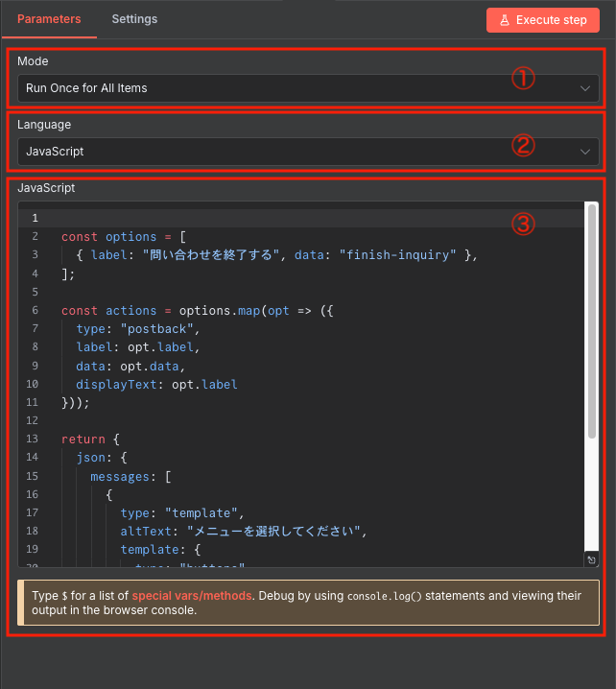
Task: Click line number 12 in the gutter
Action: [x=32, y=420]
